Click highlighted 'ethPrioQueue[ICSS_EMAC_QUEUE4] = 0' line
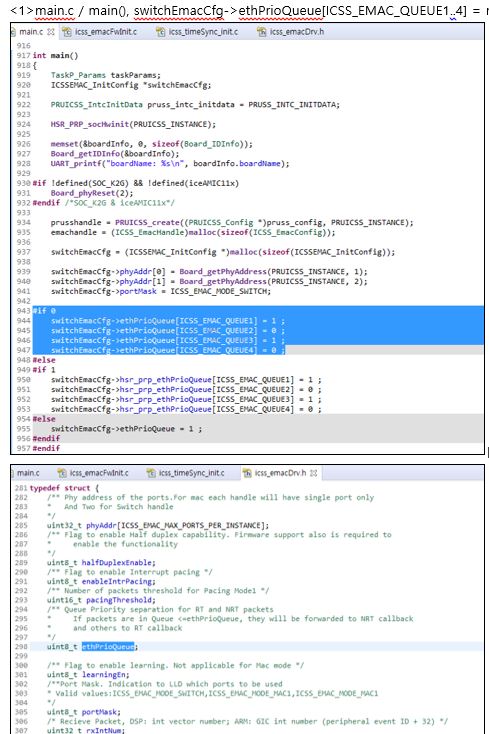Viewport: 489px width, 734px height. point(168,350)
